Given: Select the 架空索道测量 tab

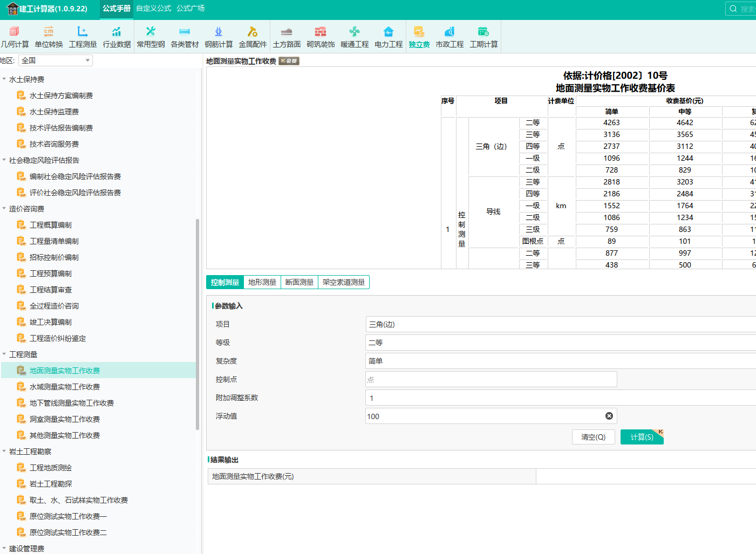Looking at the screenshot, I should point(344,282).
